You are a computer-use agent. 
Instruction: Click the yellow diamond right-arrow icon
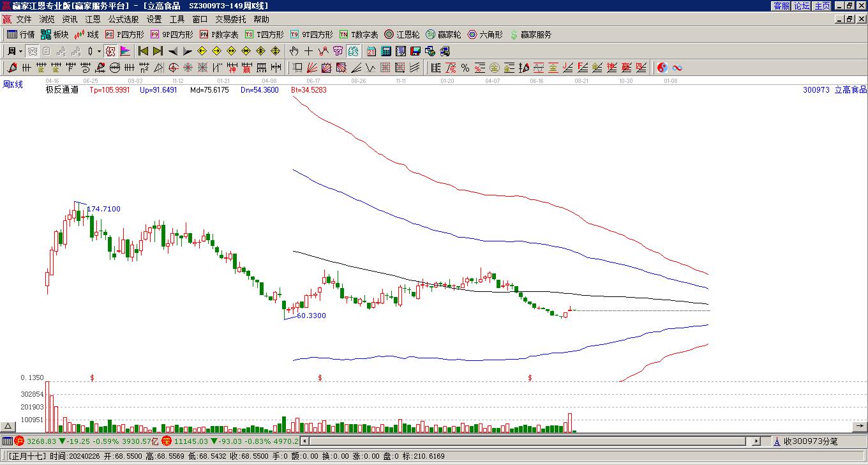point(216,51)
